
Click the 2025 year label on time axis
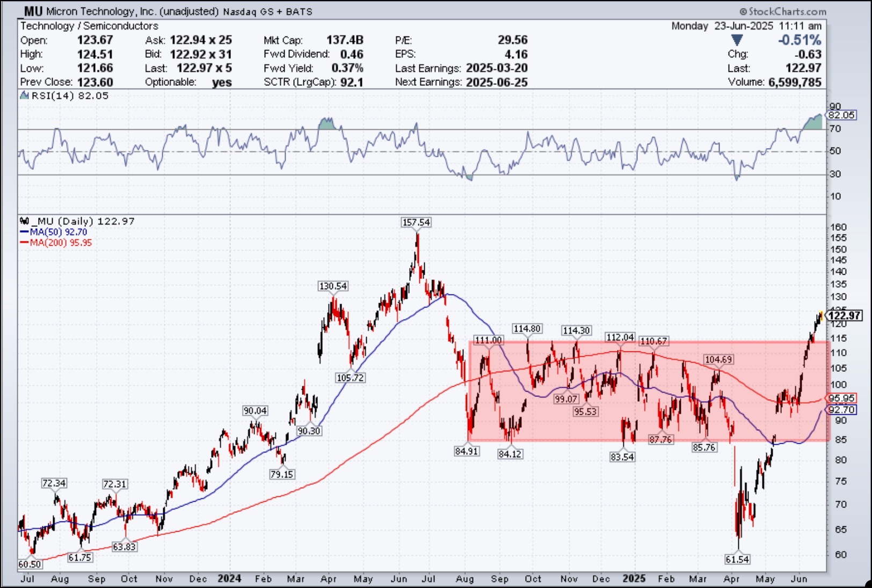coord(634,578)
